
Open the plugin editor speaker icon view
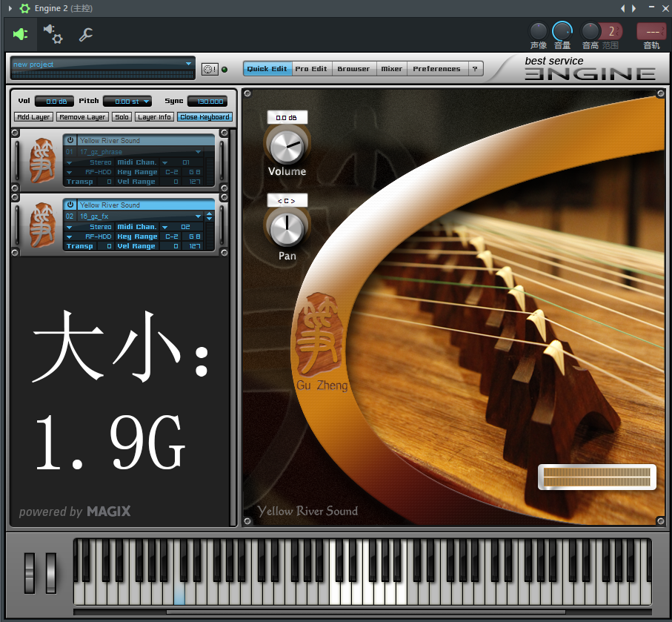pyautogui.click(x=20, y=34)
